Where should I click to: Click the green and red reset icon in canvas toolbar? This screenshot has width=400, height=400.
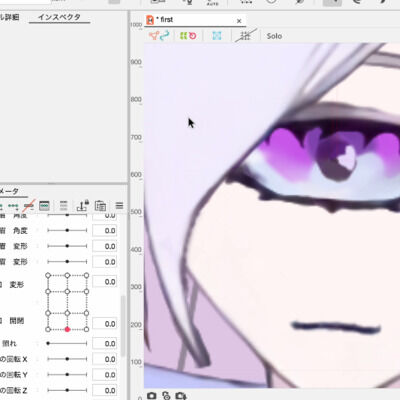[188, 36]
